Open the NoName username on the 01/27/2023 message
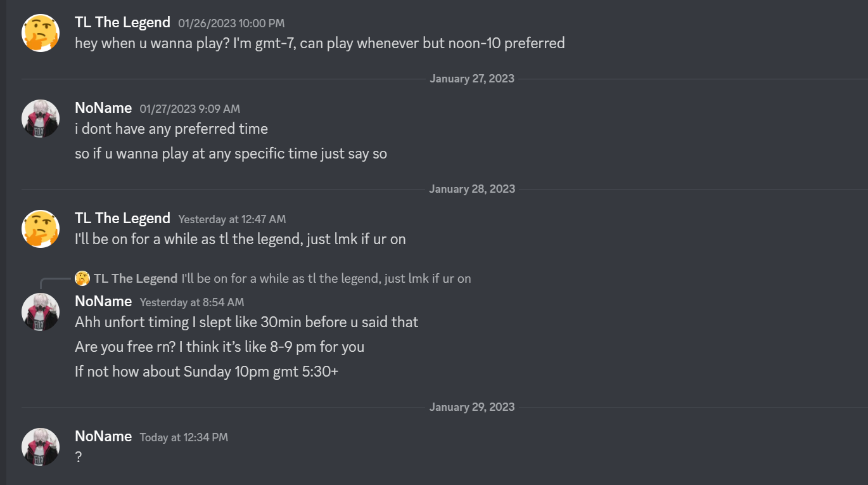The width and height of the screenshot is (868, 485). pos(103,108)
